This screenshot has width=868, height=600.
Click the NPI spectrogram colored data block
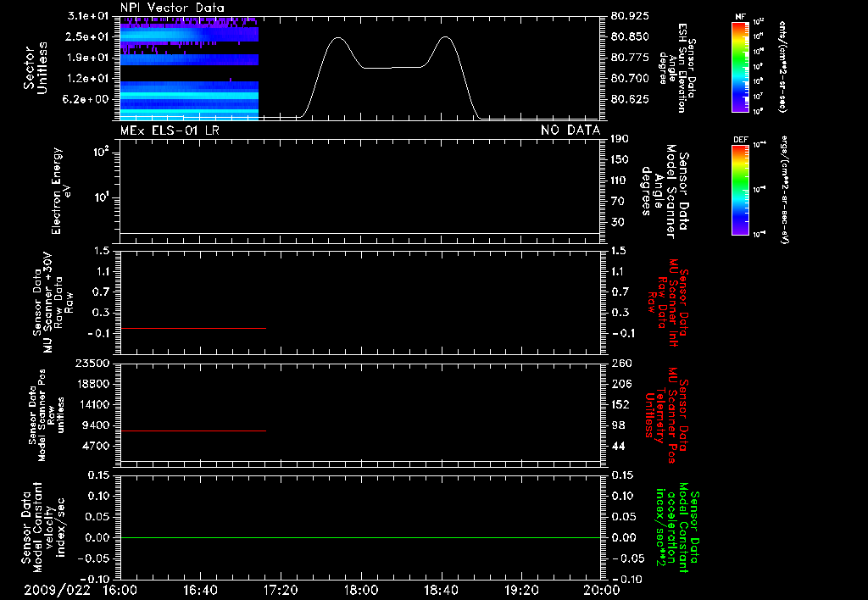pyautogui.click(x=189, y=68)
